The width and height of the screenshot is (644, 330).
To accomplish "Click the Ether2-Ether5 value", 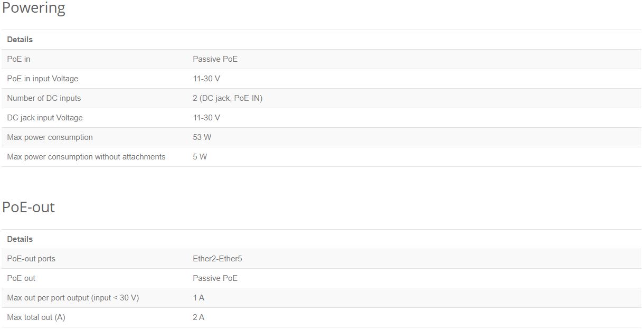I will click(x=217, y=259).
